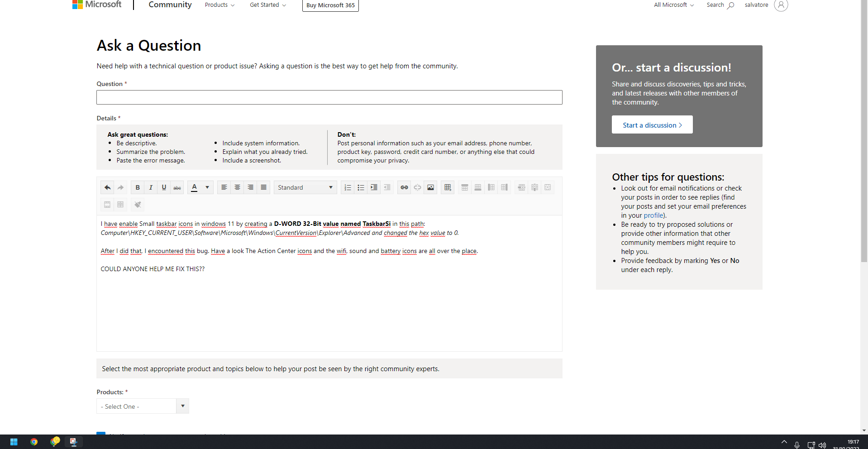Click the Buy Microsoft 365 button
The width and height of the screenshot is (868, 449).
tap(330, 5)
